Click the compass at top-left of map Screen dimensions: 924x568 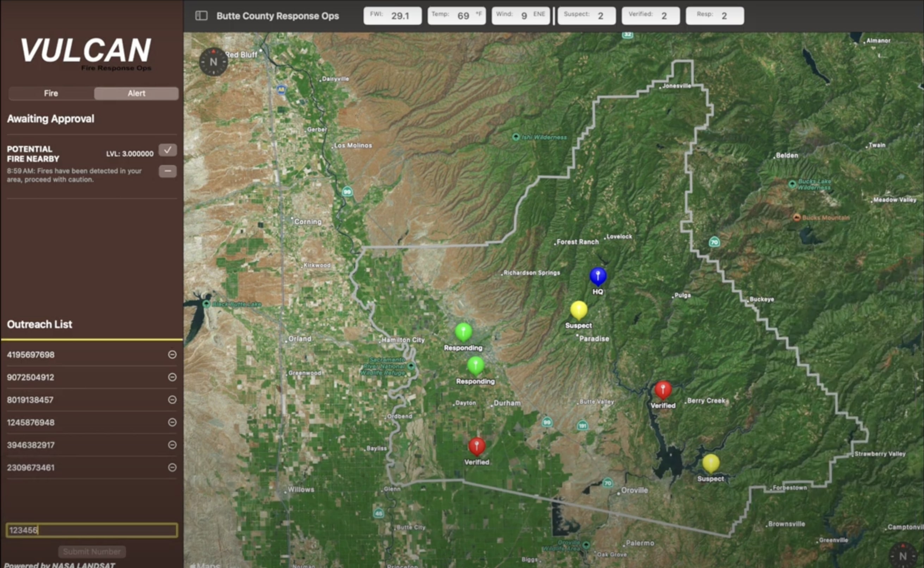pos(213,62)
